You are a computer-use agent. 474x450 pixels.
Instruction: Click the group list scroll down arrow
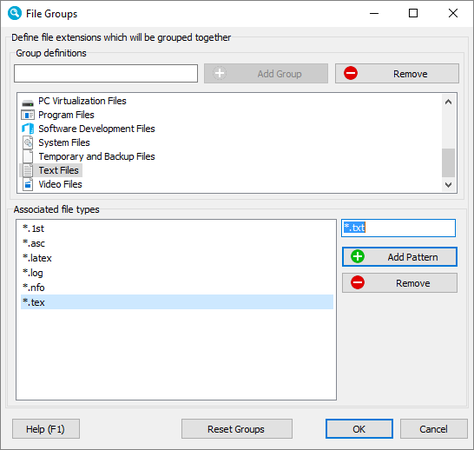pyautogui.click(x=448, y=184)
